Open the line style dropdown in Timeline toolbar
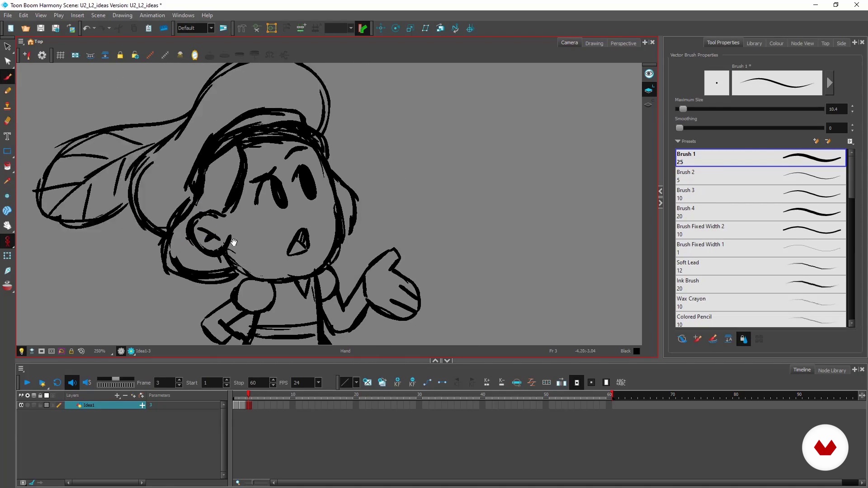The image size is (868, 488). 356,383
